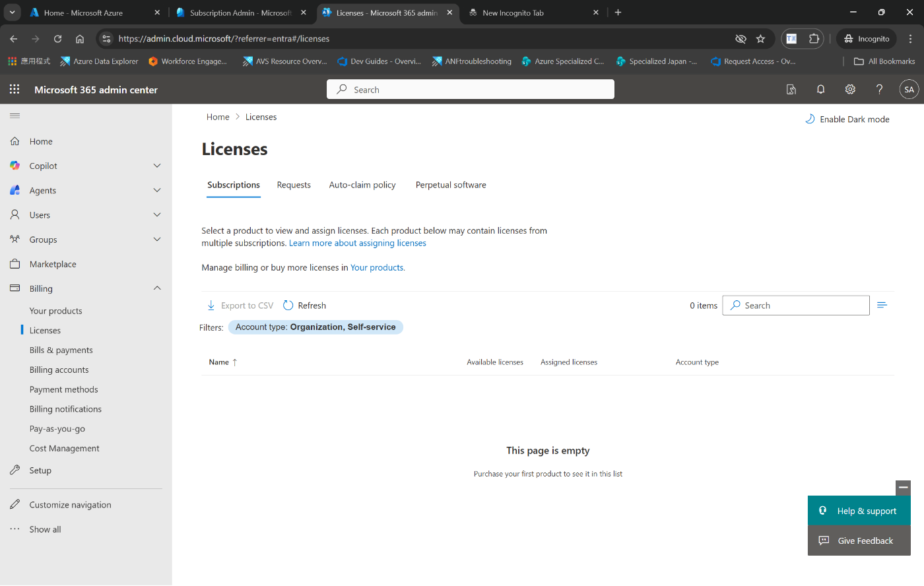Image resolution: width=924 pixels, height=586 pixels.
Task: Collapse the Billing navigation section
Action: point(157,288)
